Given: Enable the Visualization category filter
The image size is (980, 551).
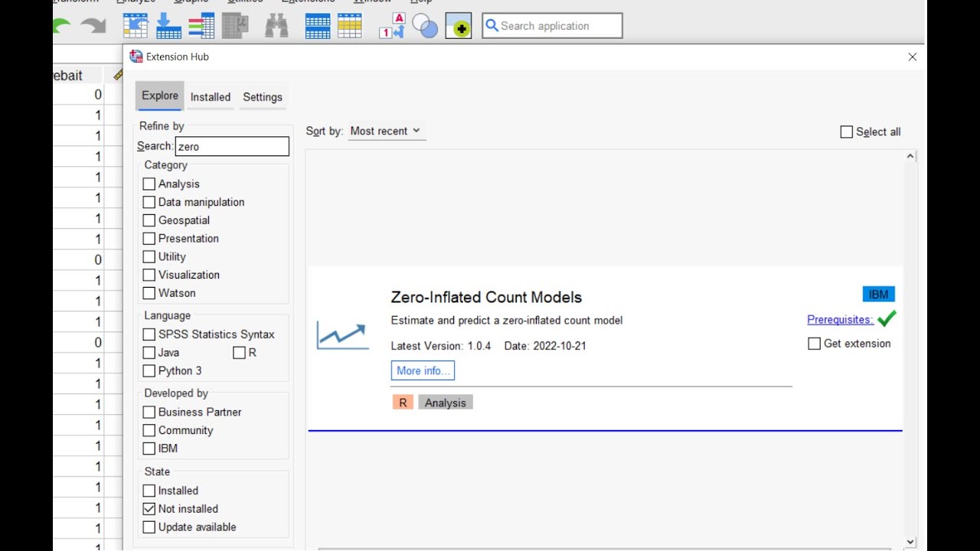Looking at the screenshot, I should coord(149,275).
